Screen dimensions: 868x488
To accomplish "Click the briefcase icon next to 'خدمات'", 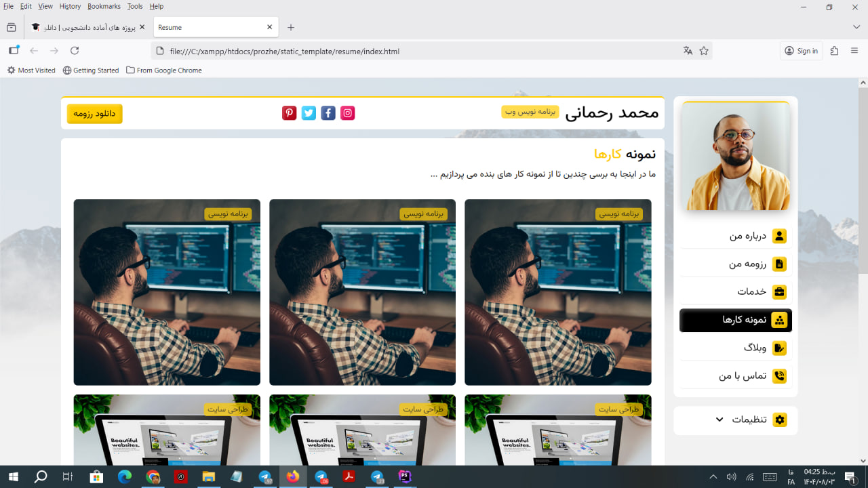I will [781, 291].
